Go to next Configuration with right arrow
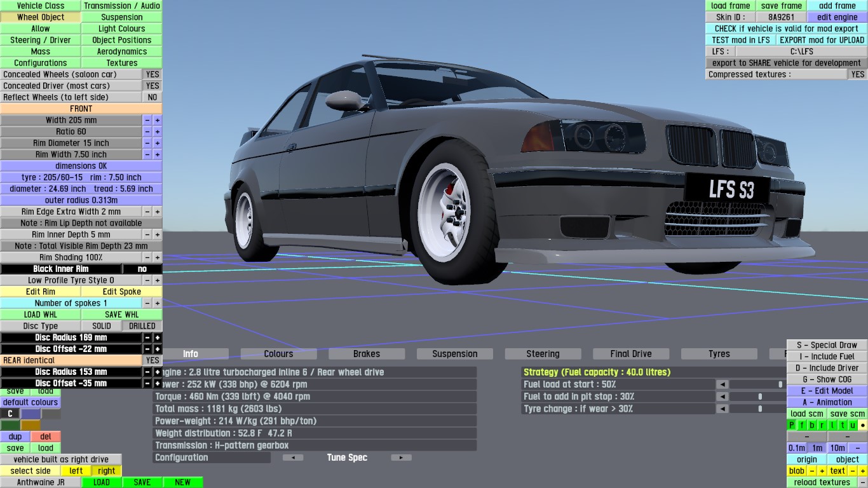 point(401,457)
